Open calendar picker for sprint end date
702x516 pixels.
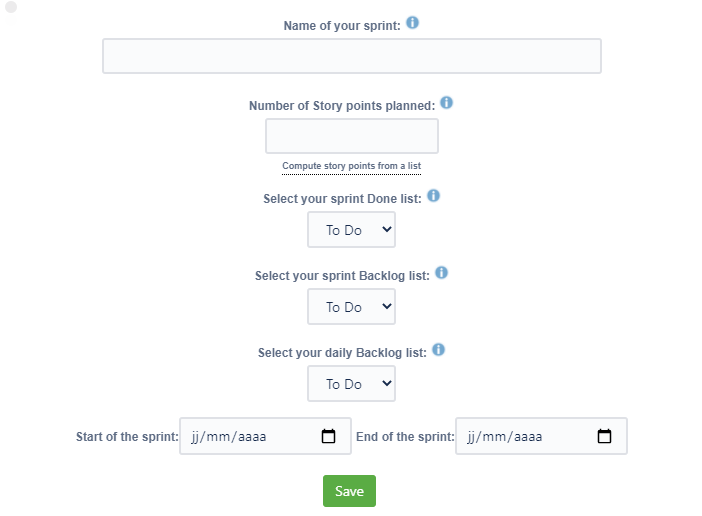click(604, 437)
